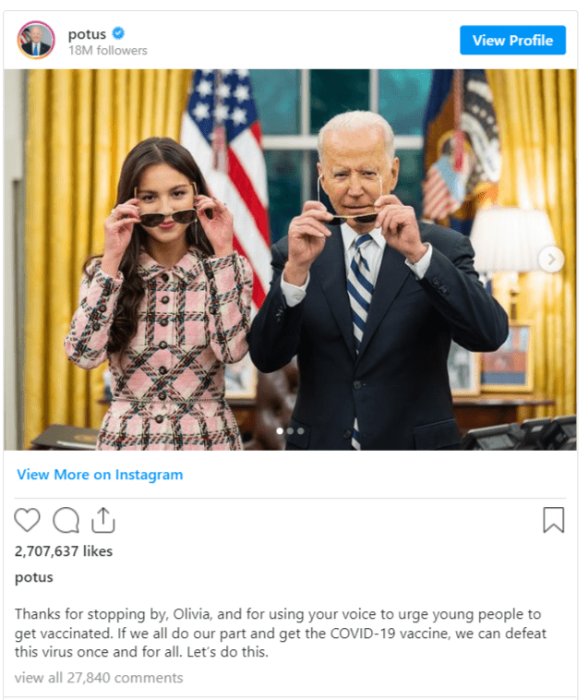Select the first carousel dot indicator
Viewport: 588px width, 700px height.
pos(280,430)
